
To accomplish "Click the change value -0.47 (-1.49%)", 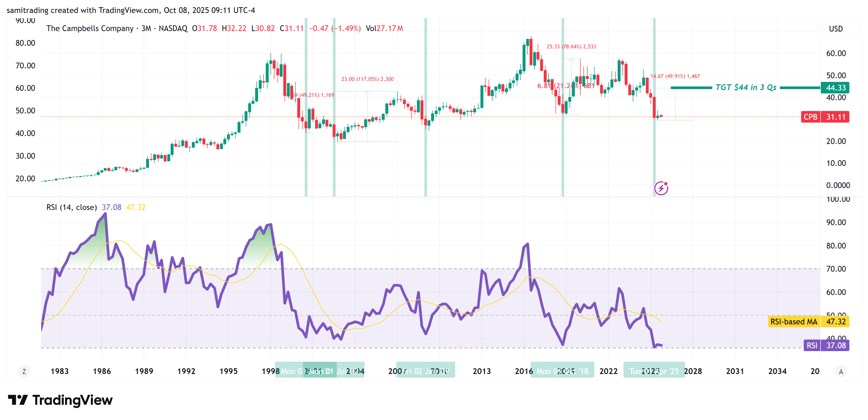I will click(x=335, y=28).
